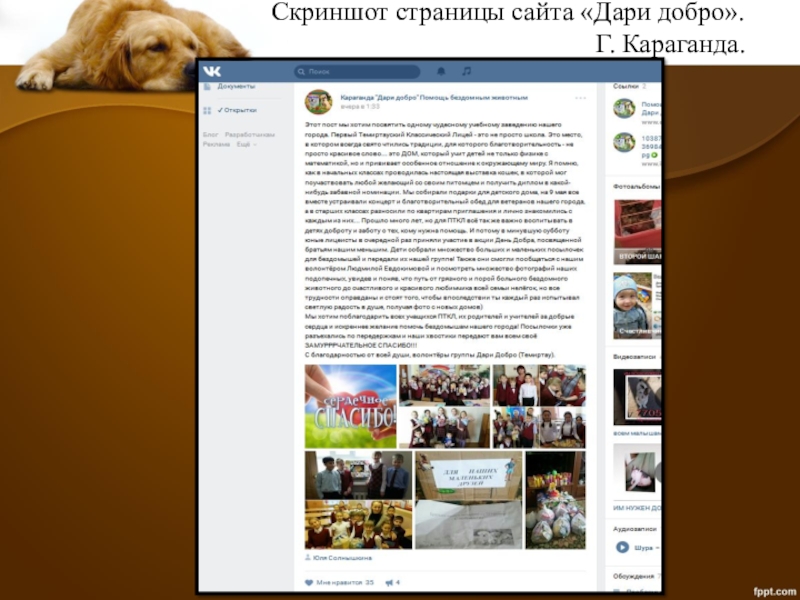
Task: Open author link Юля Солнышкина
Action: 342,558
